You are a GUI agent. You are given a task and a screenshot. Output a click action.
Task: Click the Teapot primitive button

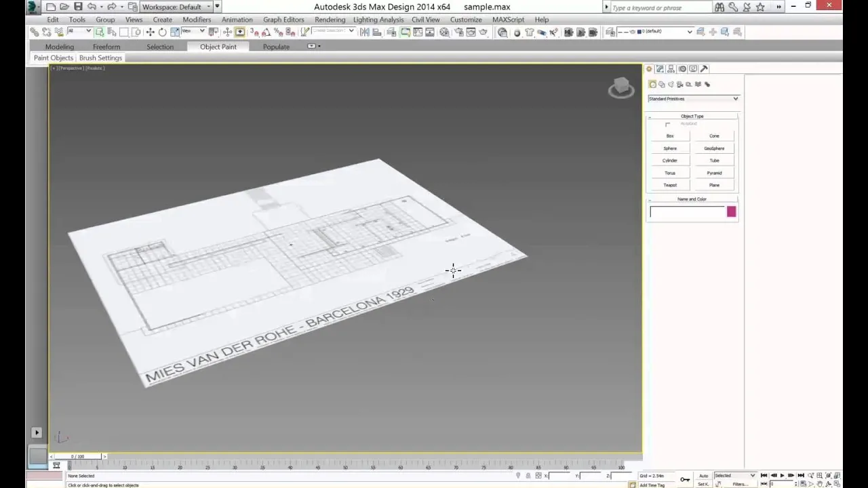pos(670,185)
